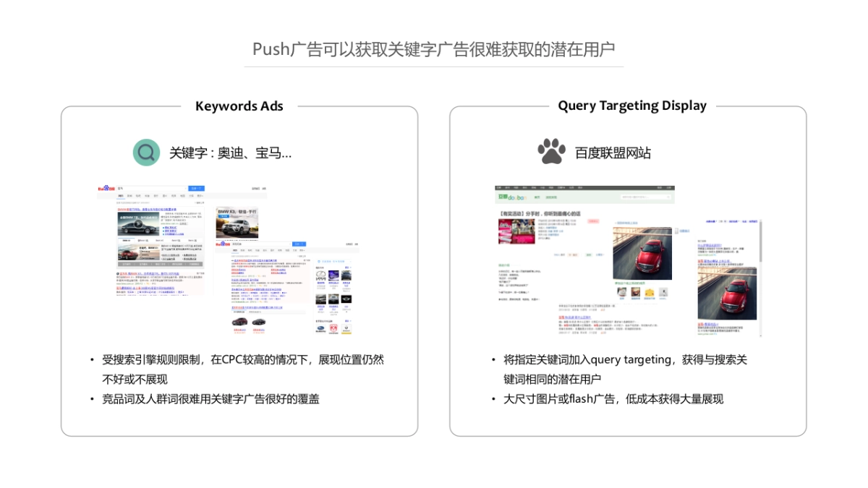Screen dimensions: 868x488
Task: Click the Baidu logo in the second search screenshot
Action: [222, 244]
